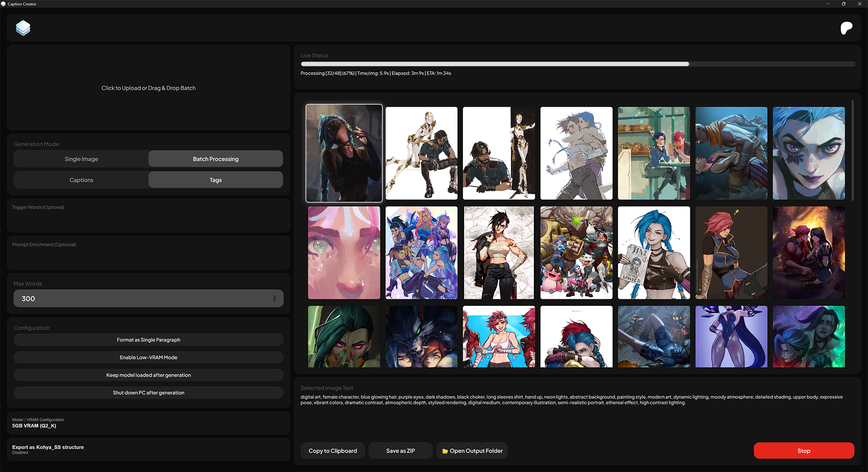Select the Jinx wanted poster thumbnail

[654, 253]
